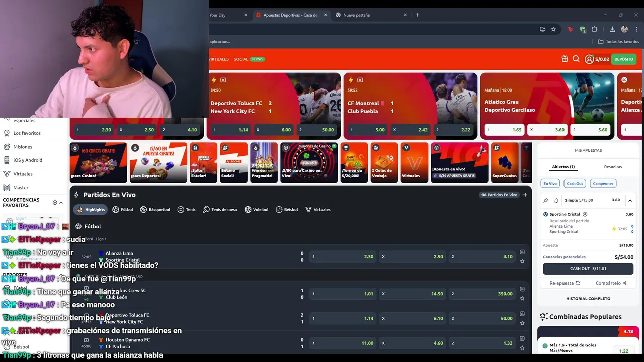The width and height of the screenshot is (644, 362).
Task: Collapse the Simple S/15.00 bet details
Action: pyautogui.click(x=630, y=200)
